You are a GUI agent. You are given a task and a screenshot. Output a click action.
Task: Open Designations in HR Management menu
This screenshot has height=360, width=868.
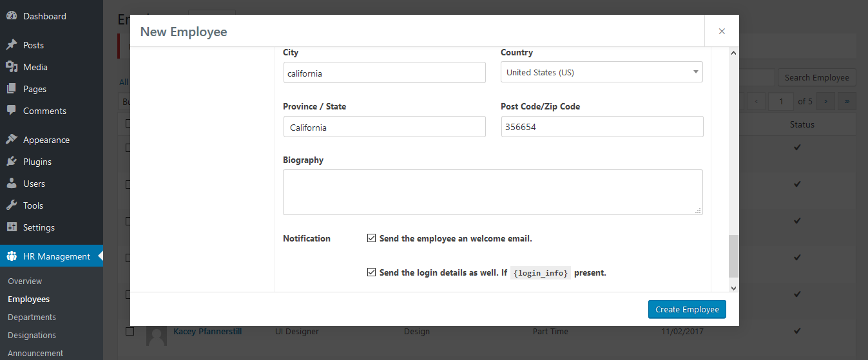pyautogui.click(x=32, y=335)
